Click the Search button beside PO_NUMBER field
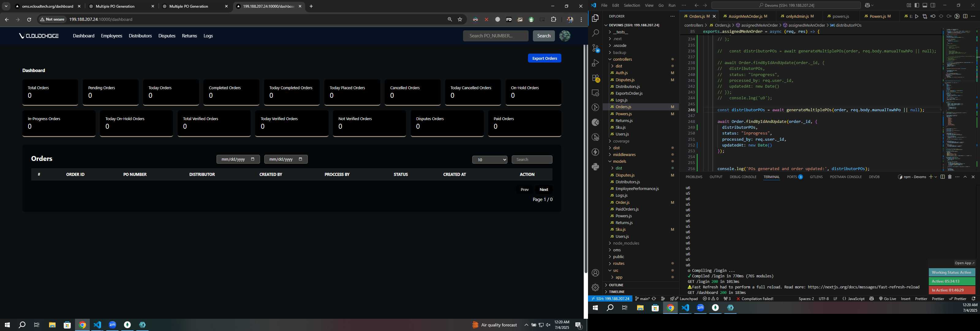 point(543,36)
